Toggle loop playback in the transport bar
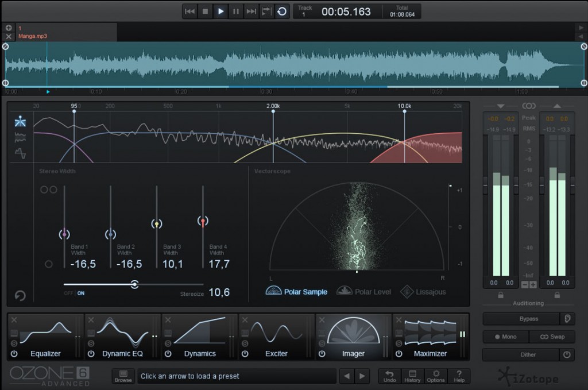Screen dimensions: 588x390 tap(282, 11)
